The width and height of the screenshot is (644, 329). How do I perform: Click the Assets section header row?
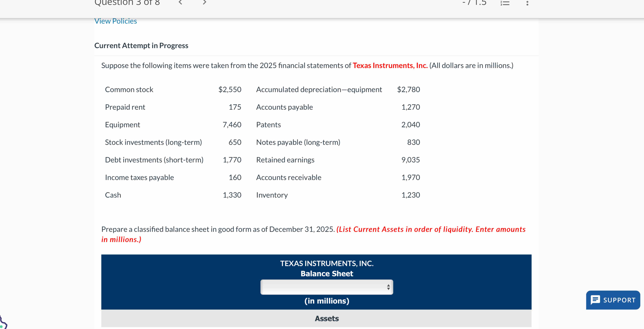tap(327, 318)
